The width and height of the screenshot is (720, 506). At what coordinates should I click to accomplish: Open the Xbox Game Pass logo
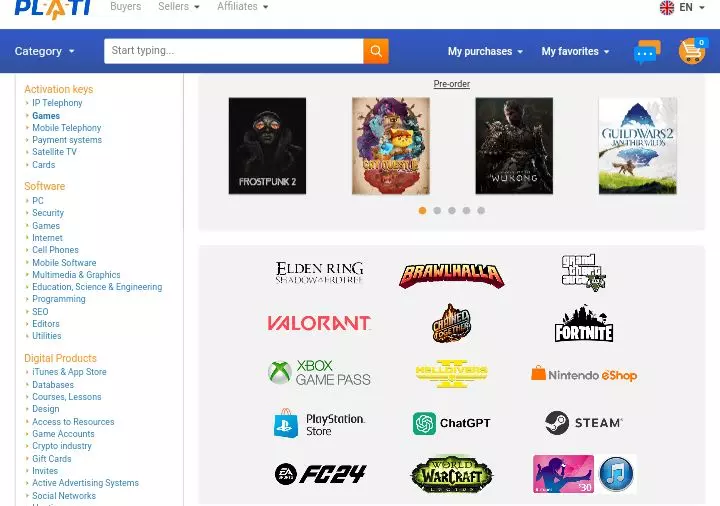320,372
